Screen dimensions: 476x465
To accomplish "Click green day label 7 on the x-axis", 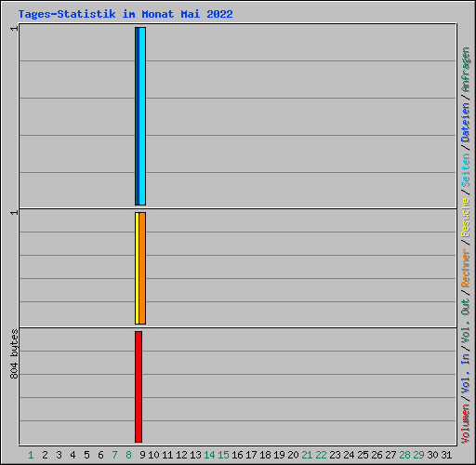I will pyautogui.click(x=114, y=455).
